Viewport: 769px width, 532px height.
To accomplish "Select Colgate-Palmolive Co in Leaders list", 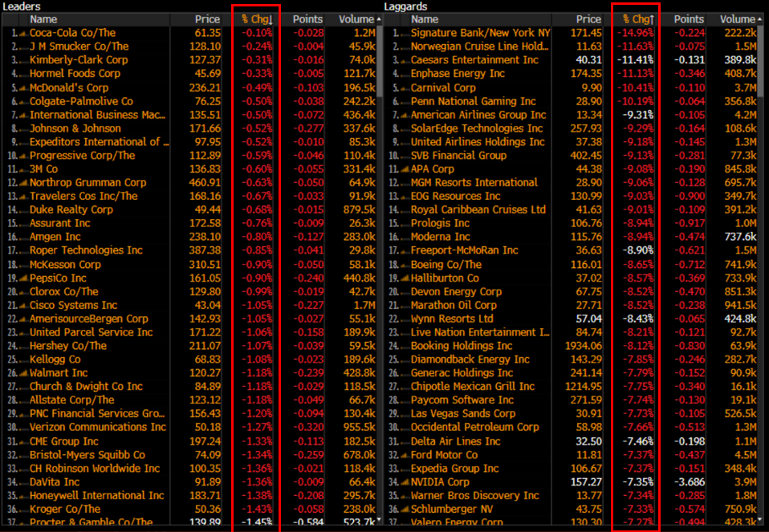I will pyautogui.click(x=81, y=101).
